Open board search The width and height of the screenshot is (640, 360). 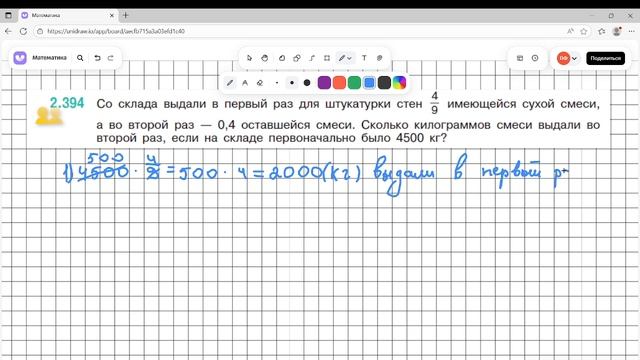point(80,58)
